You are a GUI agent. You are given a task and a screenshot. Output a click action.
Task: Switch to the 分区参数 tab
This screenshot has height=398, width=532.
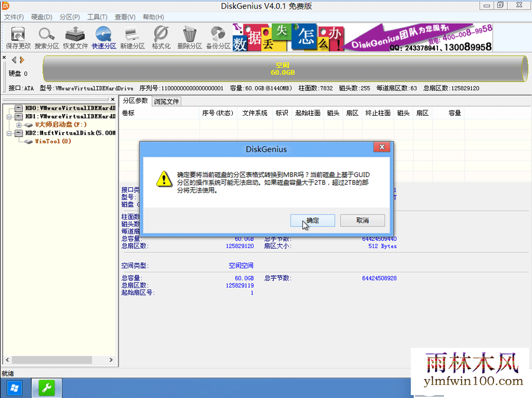135,101
